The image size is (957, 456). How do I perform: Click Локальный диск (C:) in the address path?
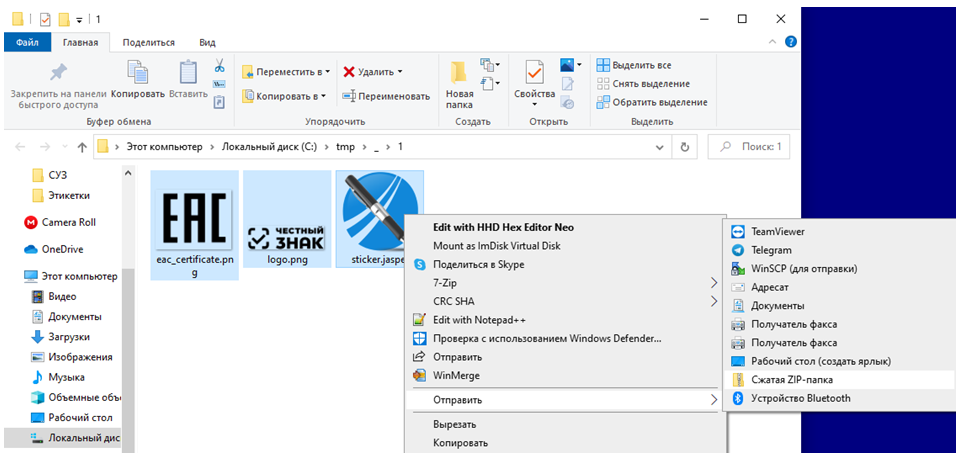(269, 147)
